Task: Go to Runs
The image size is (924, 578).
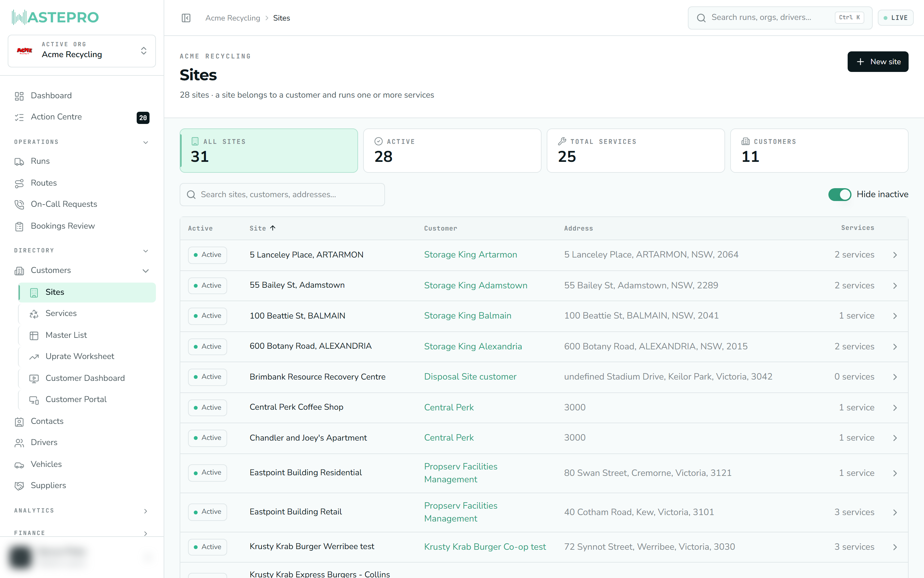Action: tap(40, 161)
